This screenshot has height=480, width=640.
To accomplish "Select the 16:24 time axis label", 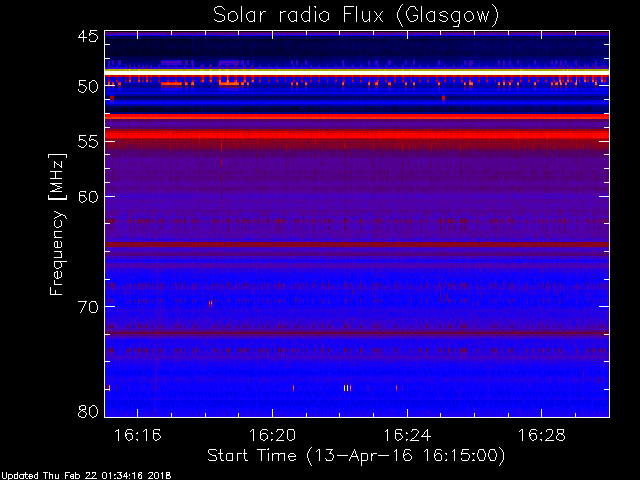I will [x=407, y=435].
